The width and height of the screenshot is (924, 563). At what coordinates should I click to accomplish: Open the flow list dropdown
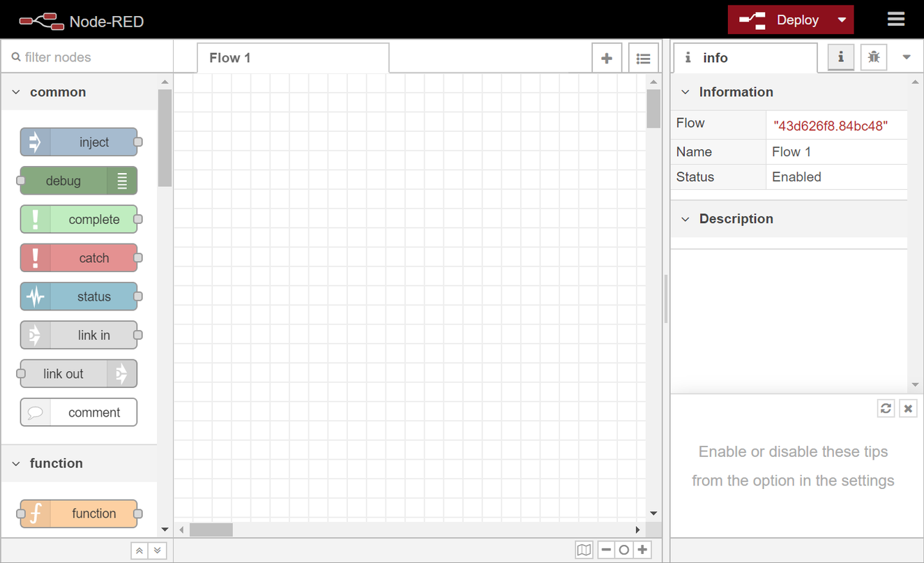pos(643,57)
